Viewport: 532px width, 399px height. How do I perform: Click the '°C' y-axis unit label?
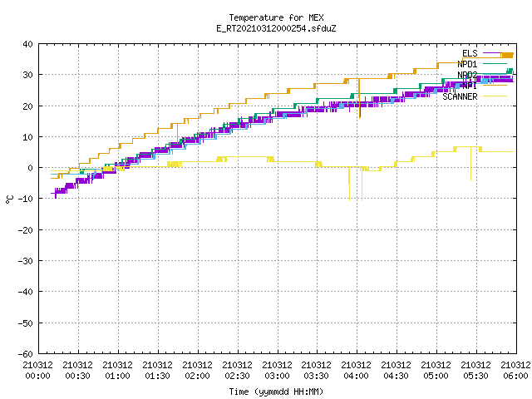coord(9,199)
